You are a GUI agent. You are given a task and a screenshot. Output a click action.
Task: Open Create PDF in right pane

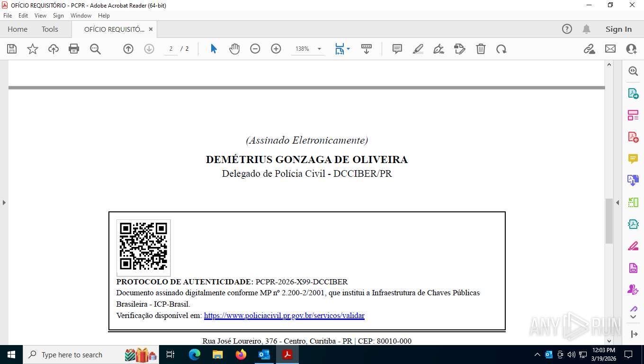[x=633, y=137]
